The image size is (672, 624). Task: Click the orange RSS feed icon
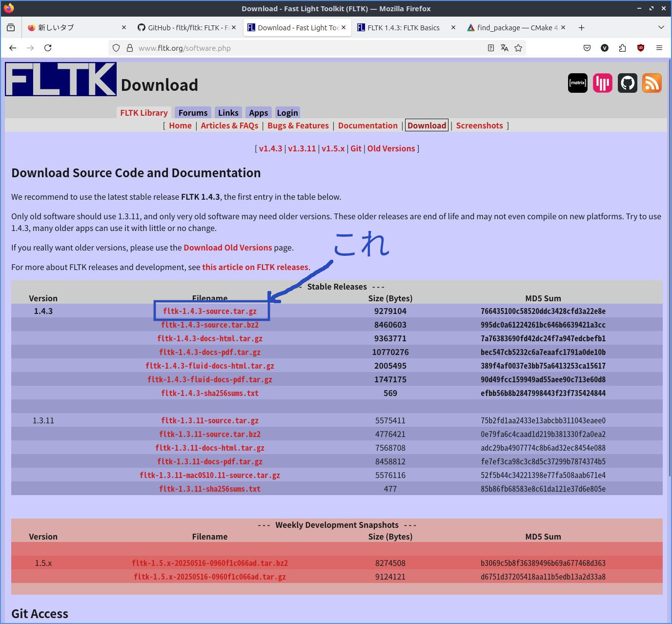point(652,83)
